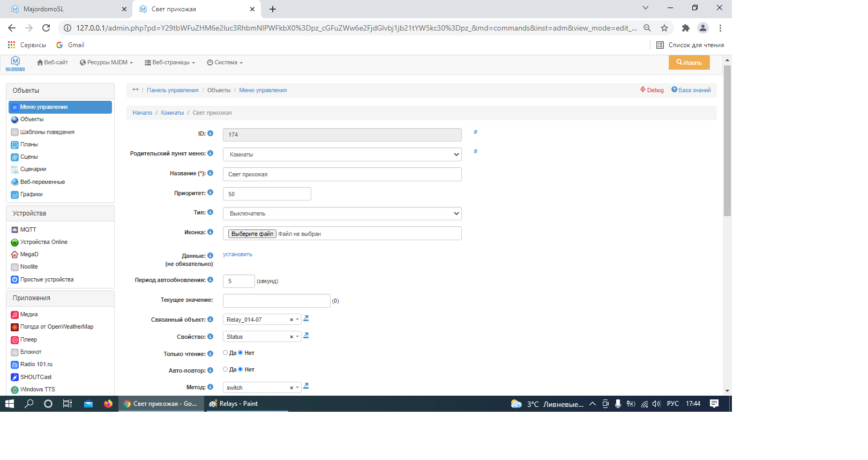This screenshot has width=868, height=460.
Task: Bookmark this page with the star icon
Action: pos(664,28)
